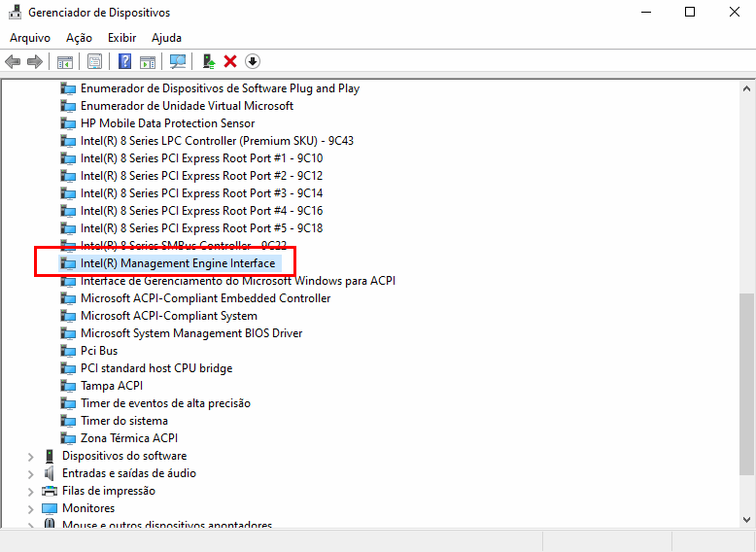Click icon beside Timer do sistema

click(68, 421)
